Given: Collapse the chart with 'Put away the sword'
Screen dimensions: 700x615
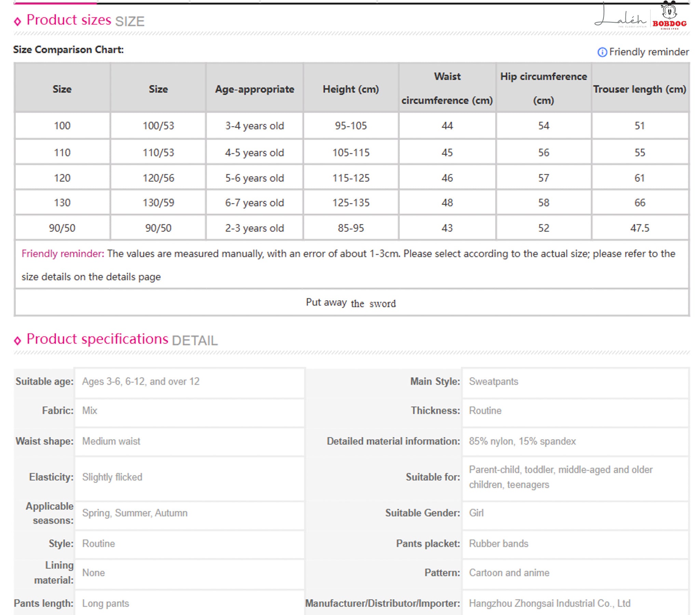Looking at the screenshot, I should click(x=351, y=303).
